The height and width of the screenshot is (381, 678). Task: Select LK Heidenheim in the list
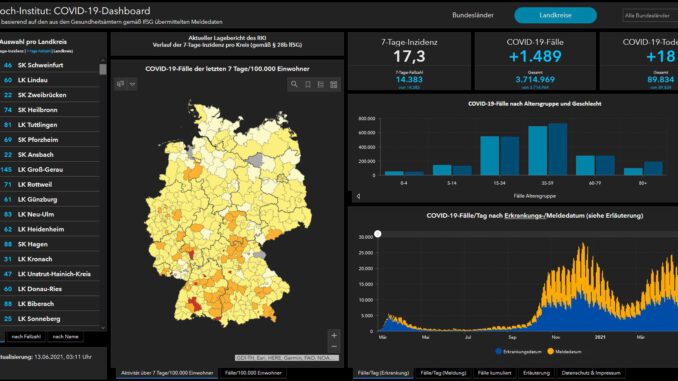point(50,229)
